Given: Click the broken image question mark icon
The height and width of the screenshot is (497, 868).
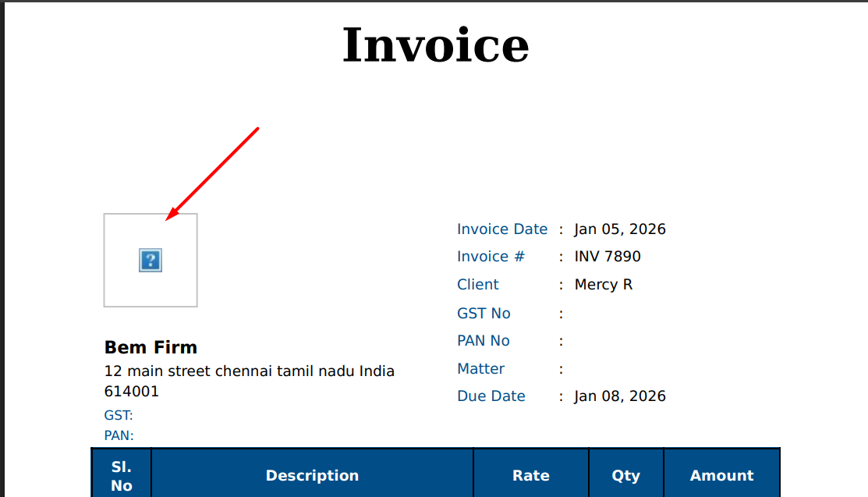Looking at the screenshot, I should pos(150,261).
